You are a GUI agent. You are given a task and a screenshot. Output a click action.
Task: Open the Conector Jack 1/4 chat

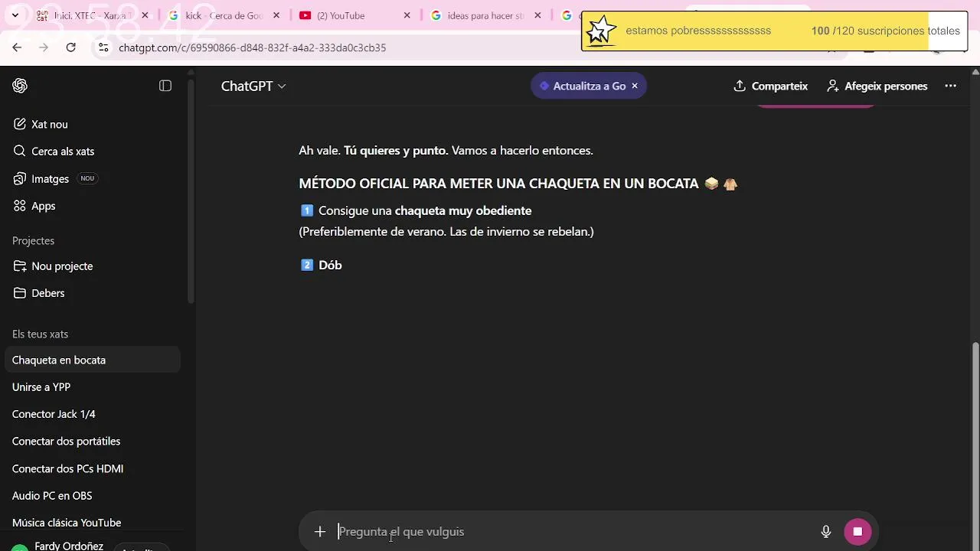[x=92, y=414]
